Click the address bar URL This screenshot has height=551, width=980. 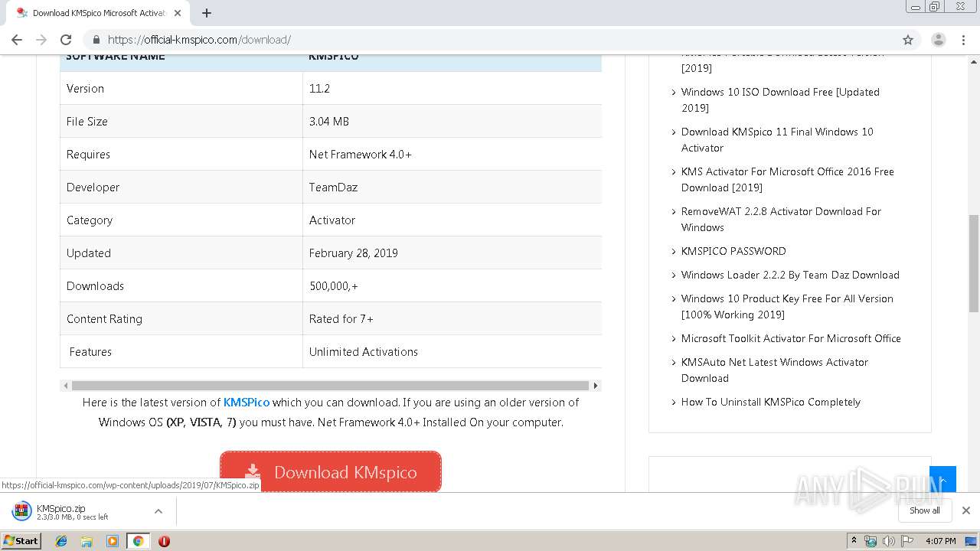199,40
